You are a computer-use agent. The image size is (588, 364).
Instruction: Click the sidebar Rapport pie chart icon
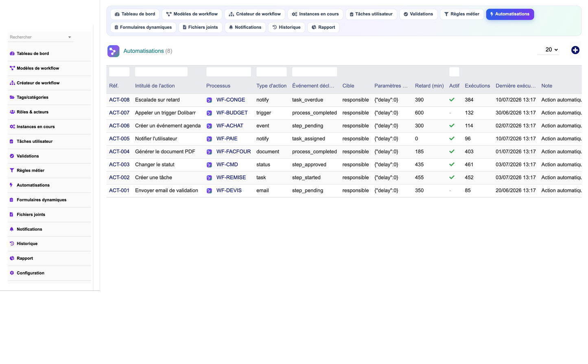tap(12, 258)
